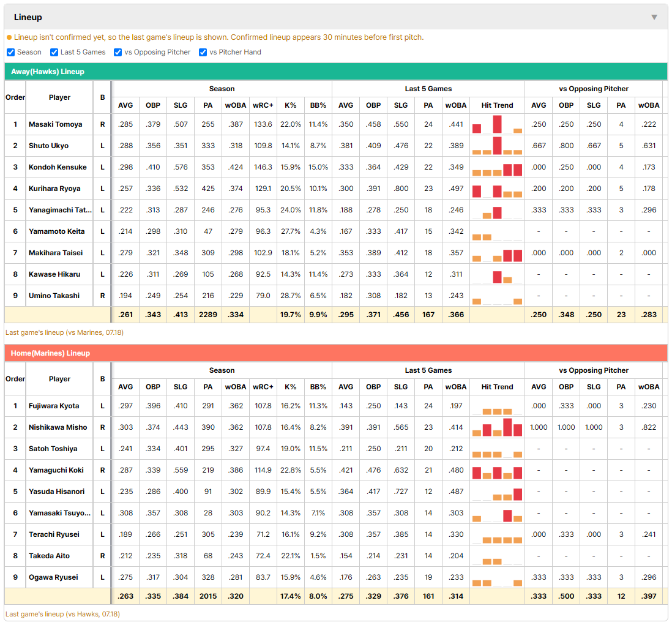Click Nishikawa Misho's hit trend chart

click(497, 427)
